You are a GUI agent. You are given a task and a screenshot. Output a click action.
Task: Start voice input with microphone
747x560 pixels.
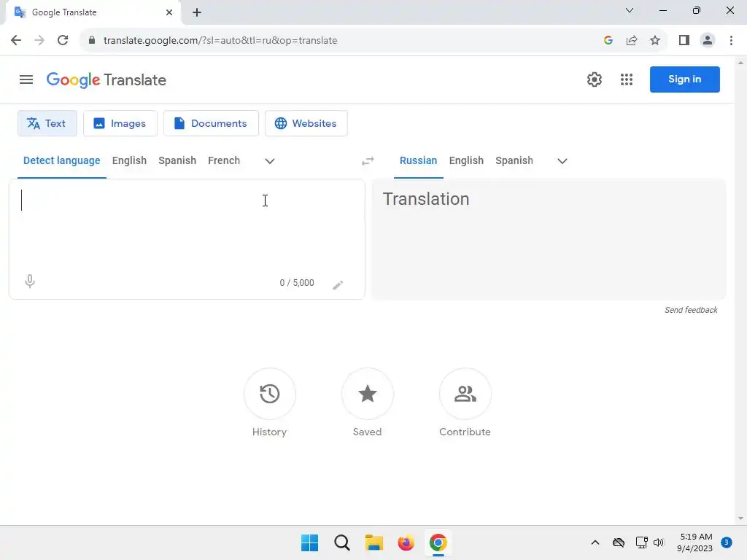click(29, 281)
